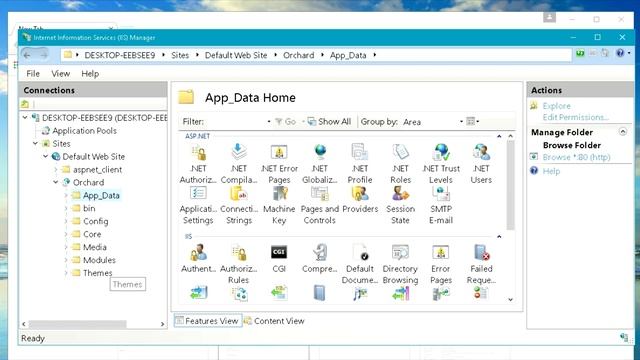Viewport: 640px width, 360px height.
Task: Select the bin folder
Action: pyautogui.click(x=89, y=208)
